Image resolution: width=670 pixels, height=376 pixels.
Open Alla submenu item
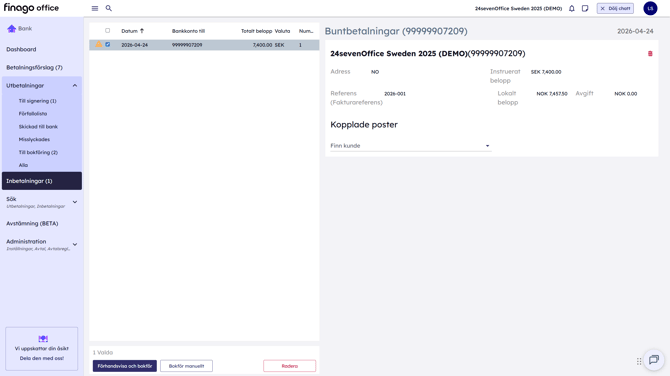(23, 165)
